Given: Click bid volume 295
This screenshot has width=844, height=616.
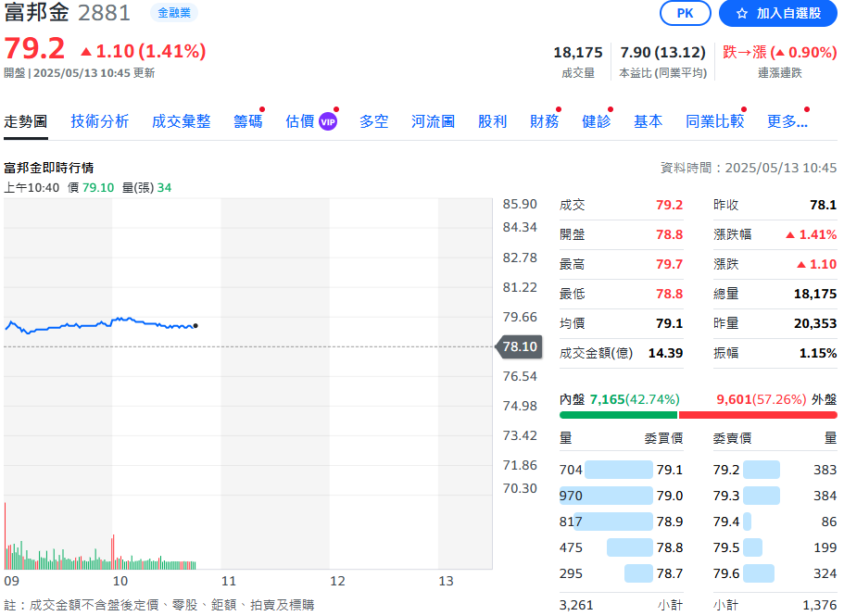Looking at the screenshot, I should pyautogui.click(x=571, y=573).
